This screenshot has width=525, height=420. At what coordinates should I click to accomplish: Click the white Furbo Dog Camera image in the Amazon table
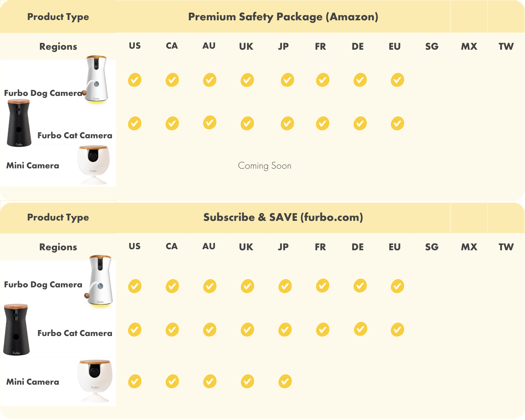click(x=96, y=80)
